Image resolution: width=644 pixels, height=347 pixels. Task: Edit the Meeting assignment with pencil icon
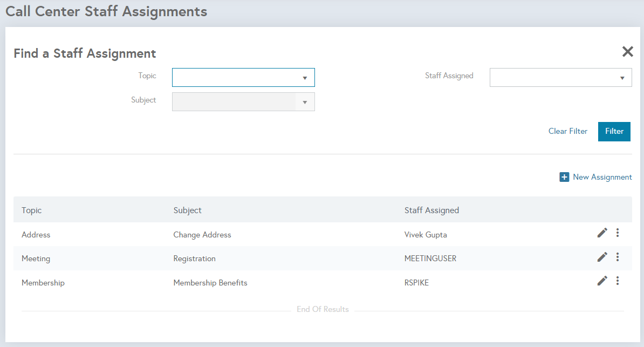point(602,257)
